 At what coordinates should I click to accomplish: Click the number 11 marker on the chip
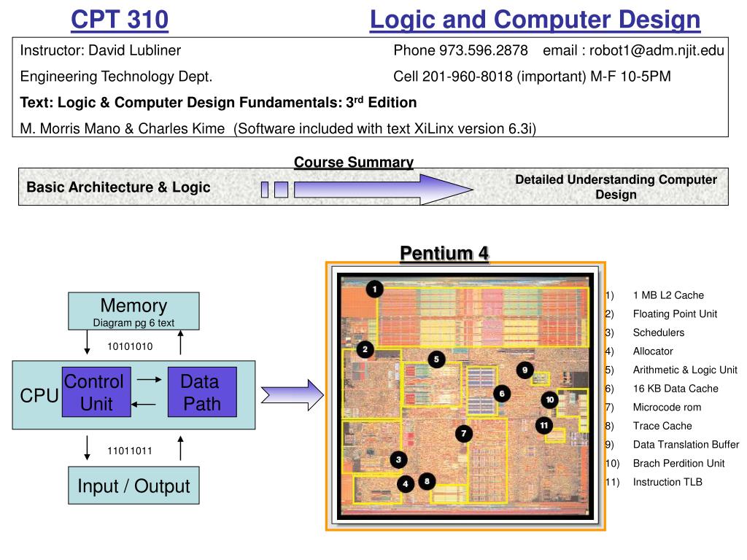(x=544, y=425)
